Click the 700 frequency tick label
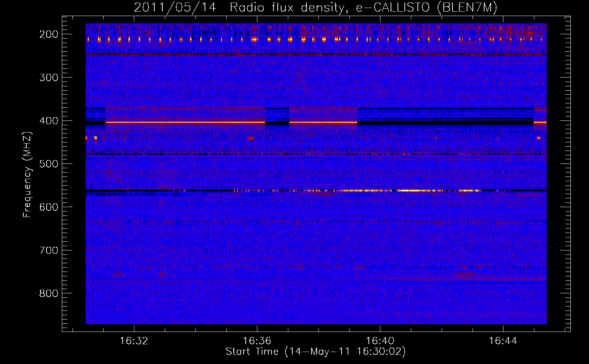This screenshot has width=589, height=364. pos(49,250)
